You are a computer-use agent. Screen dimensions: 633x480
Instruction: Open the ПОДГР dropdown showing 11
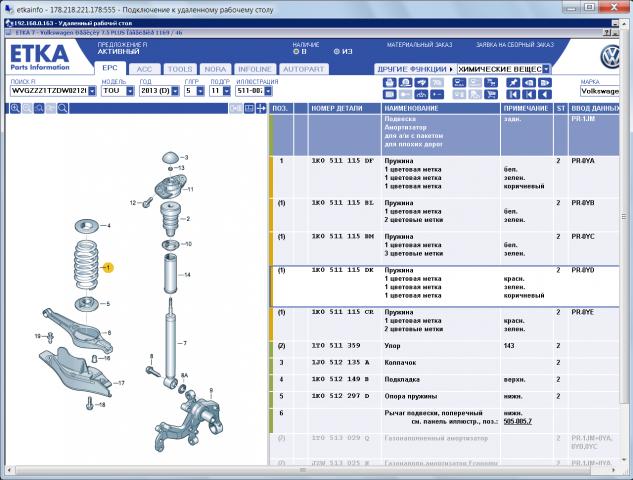click(x=227, y=91)
